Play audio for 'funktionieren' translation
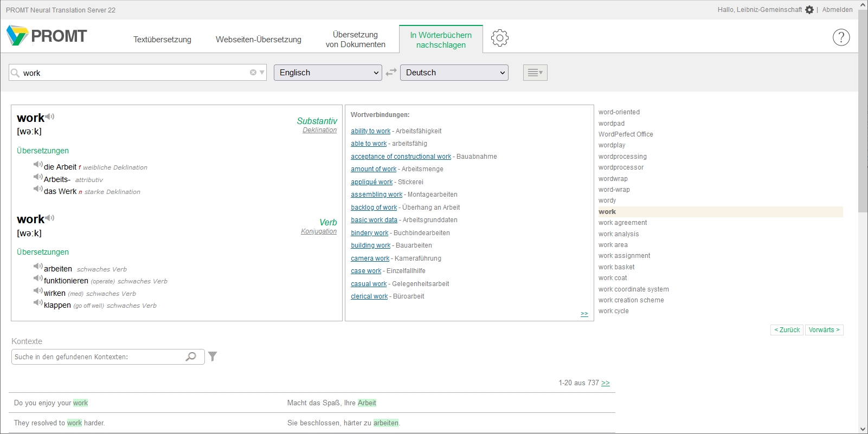 (38, 278)
